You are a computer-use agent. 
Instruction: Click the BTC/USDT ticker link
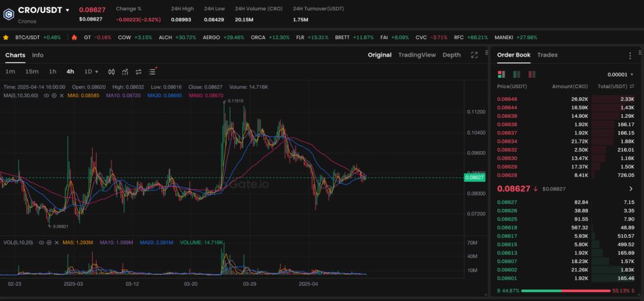(x=38, y=37)
